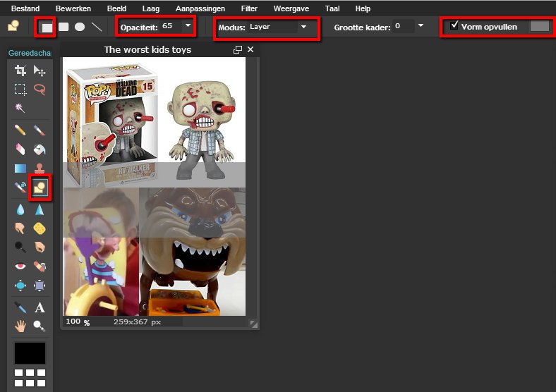Image resolution: width=556 pixels, height=392 pixels.
Task: Select the Eraser tool
Action: point(20,149)
